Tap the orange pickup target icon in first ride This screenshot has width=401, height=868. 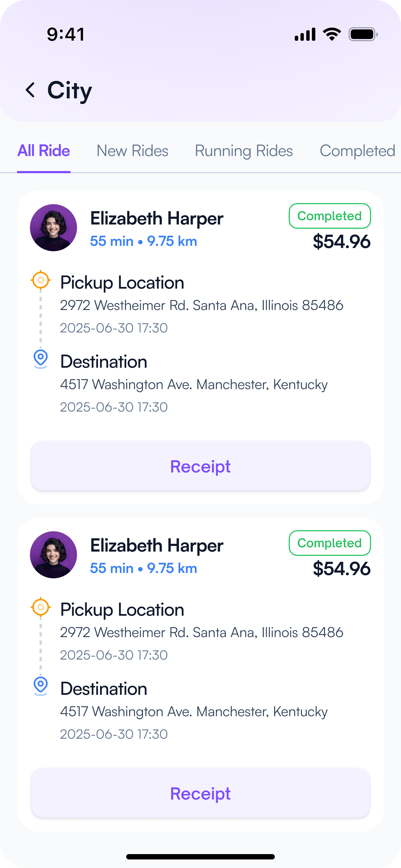pos(41,280)
